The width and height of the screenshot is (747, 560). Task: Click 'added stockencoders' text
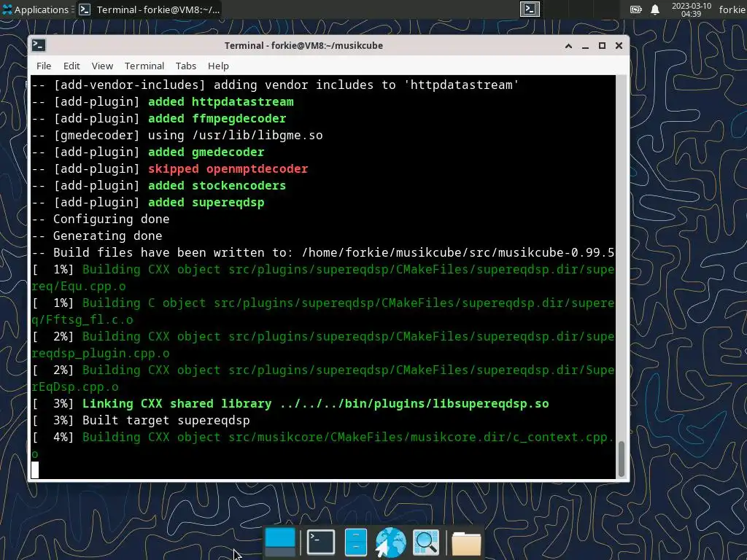click(x=217, y=185)
